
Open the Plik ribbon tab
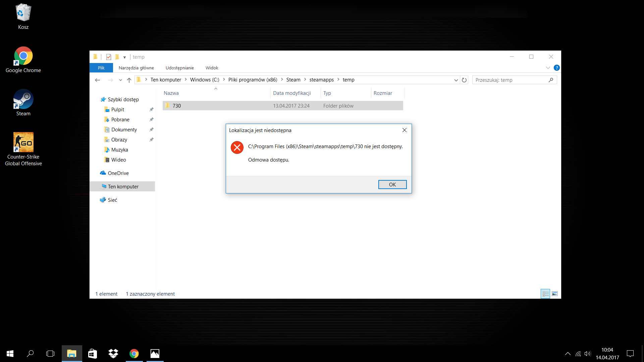[101, 68]
